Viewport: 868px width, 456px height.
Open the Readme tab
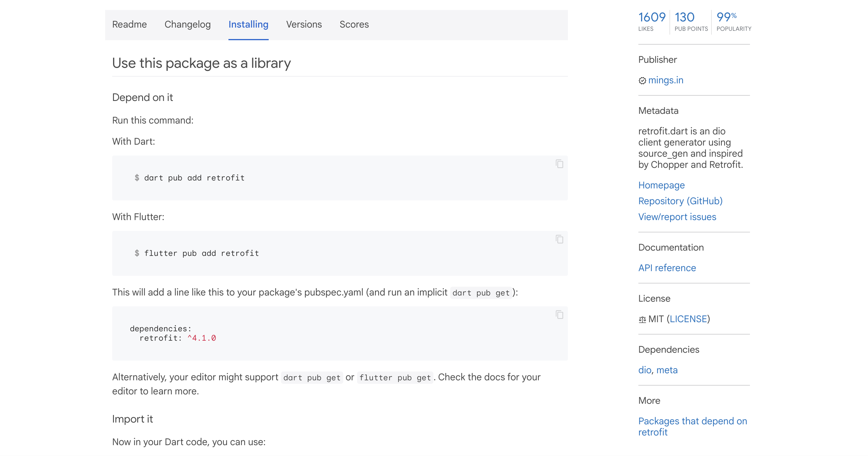pos(129,25)
